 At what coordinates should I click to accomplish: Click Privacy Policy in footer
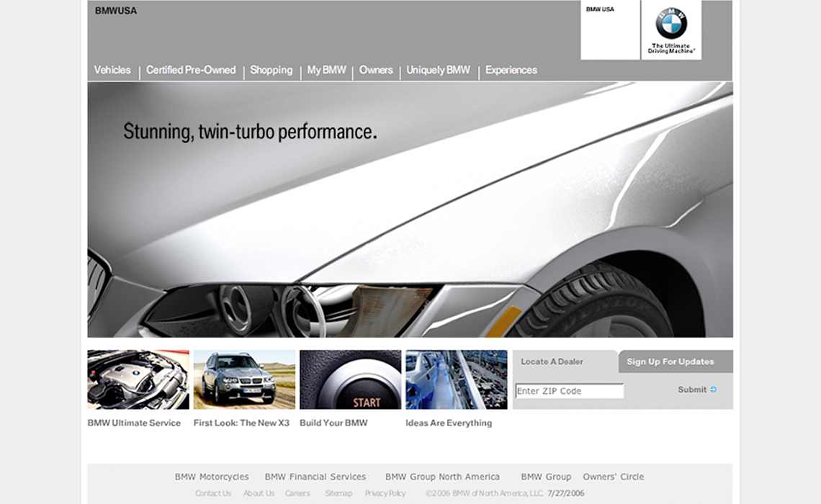click(385, 493)
